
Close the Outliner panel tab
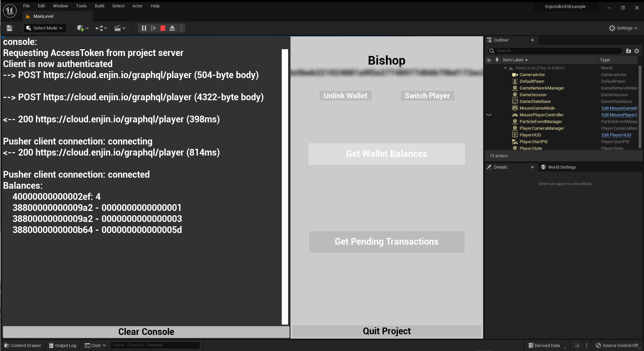[x=532, y=40]
